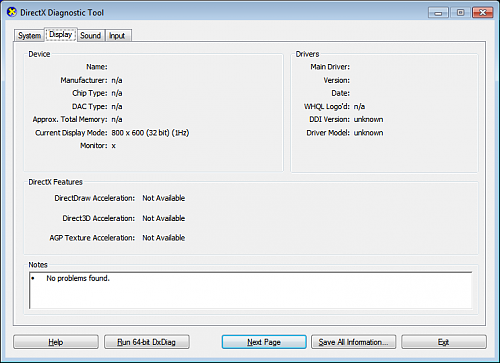Click the Help button
500x363 pixels.
point(56,342)
